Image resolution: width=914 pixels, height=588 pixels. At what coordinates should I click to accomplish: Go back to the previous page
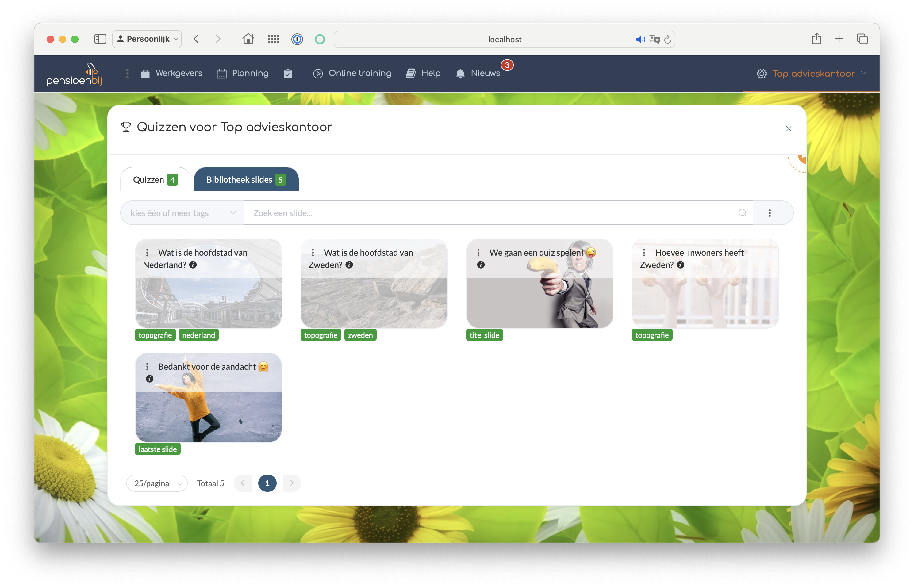[x=196, y=39]
